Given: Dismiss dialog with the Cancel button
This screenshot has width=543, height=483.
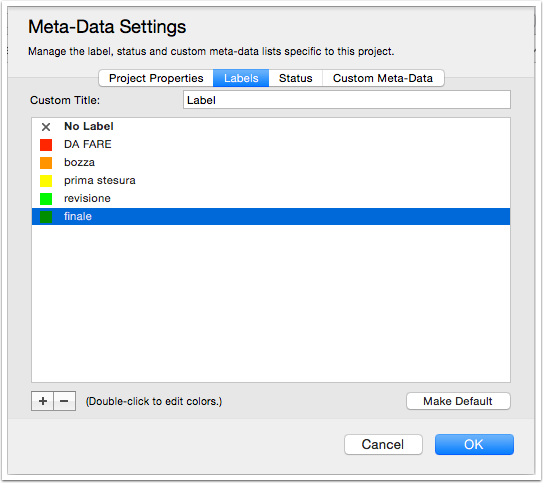Looking at the screenshot, I should coord(383,444).
